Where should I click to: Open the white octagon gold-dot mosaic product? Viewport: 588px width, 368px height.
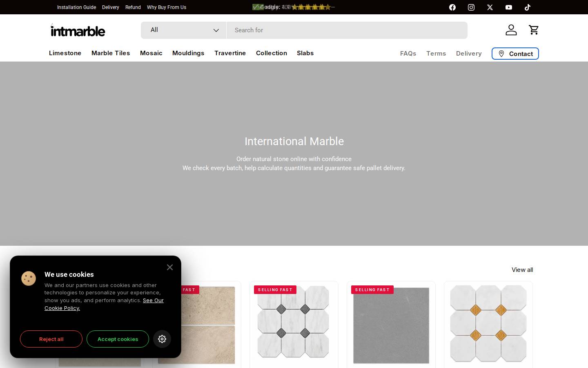488,325
